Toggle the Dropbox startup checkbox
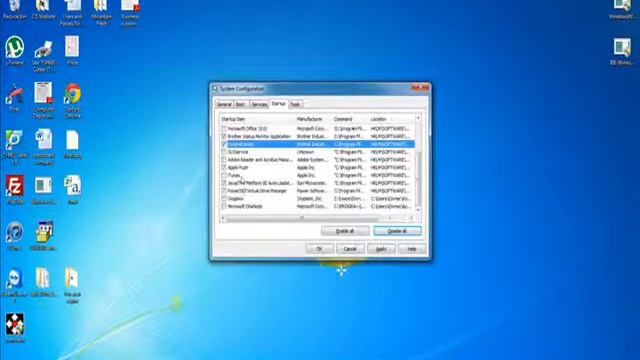 coord(224,198)
